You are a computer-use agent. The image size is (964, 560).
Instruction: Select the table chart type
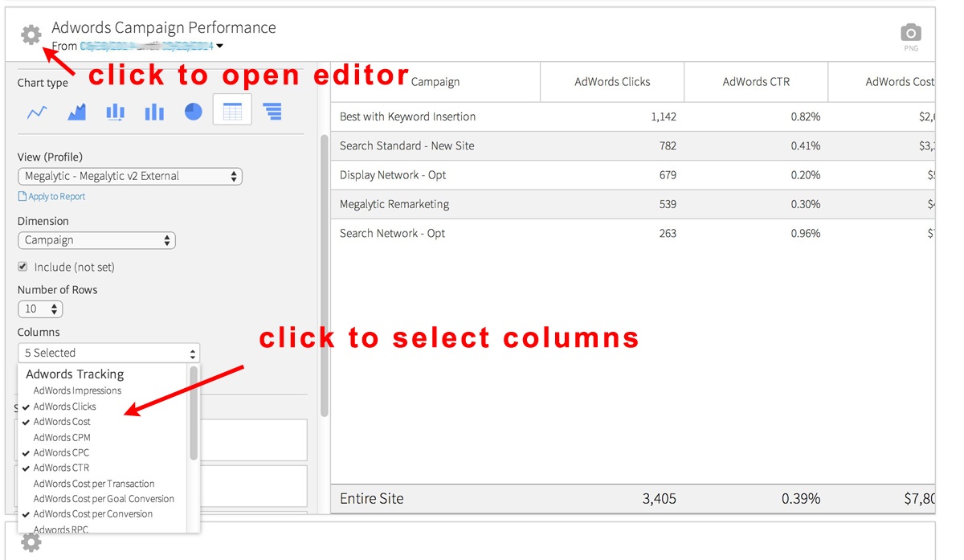(x=232, y=111)
